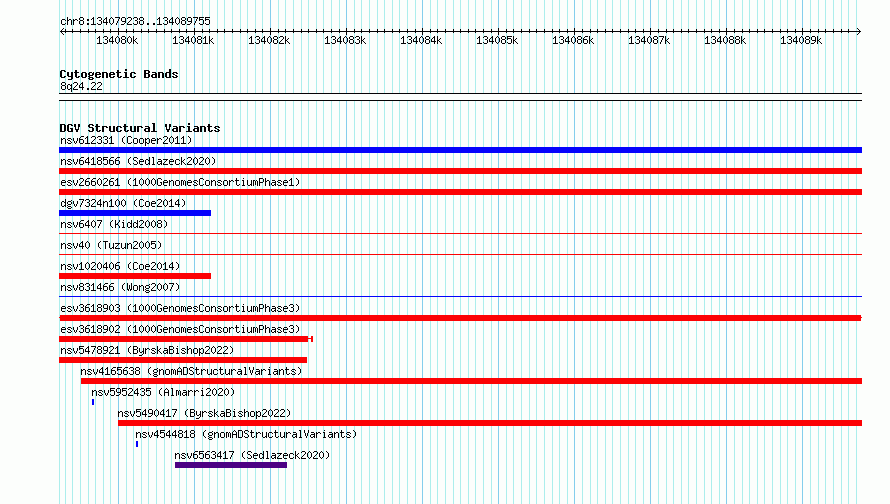This screenshot has width=890, height=504.
Task: Click esv3618902 (1000GenomesConsortiumPhase3) label
Action: click(180, 329)
